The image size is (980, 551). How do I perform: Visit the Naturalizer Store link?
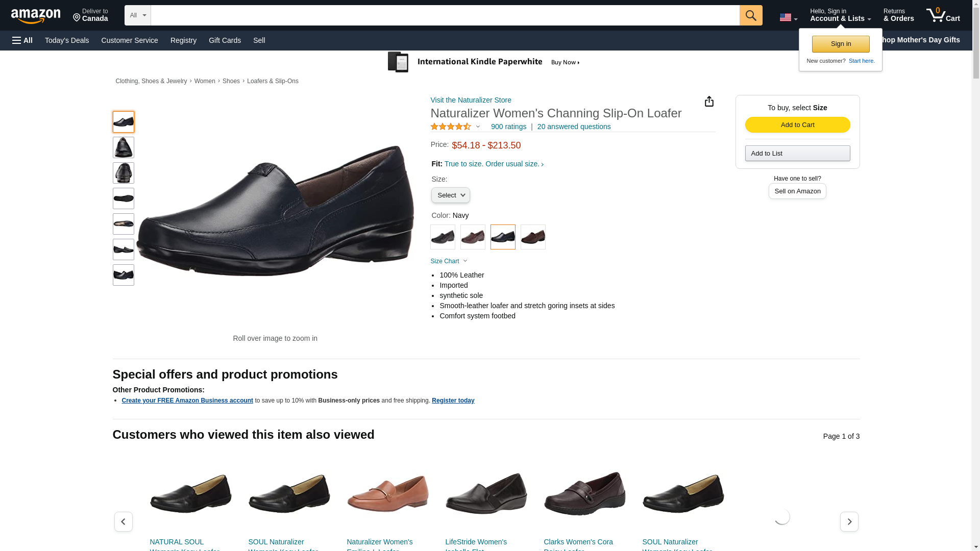(471, 100)
